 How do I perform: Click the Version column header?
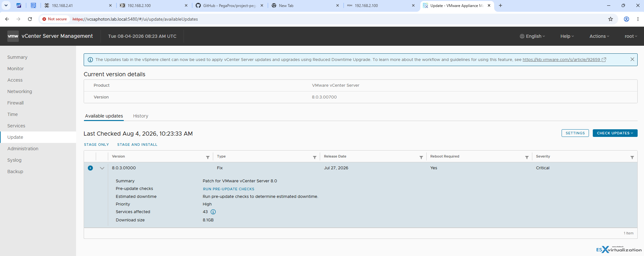tap(118, 156)
